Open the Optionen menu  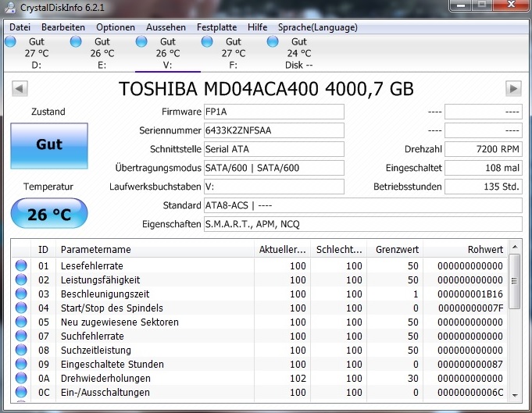tap(116, 27)
